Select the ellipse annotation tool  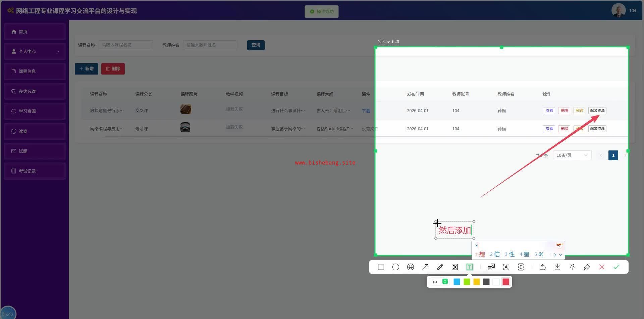[396, 267]
